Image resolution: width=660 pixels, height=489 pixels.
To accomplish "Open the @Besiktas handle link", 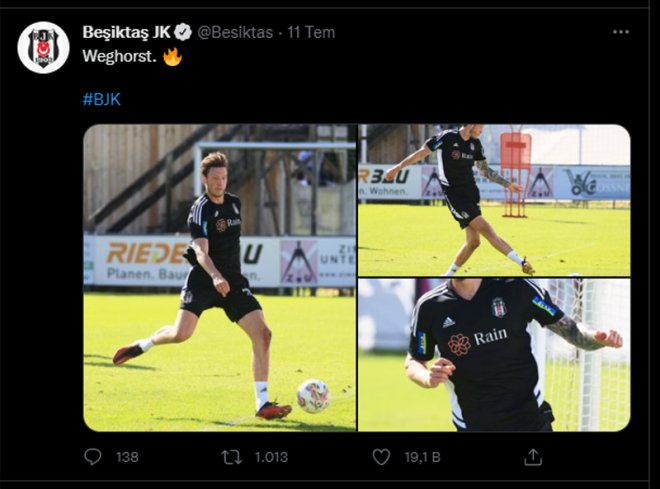I will tap(235, 32).
